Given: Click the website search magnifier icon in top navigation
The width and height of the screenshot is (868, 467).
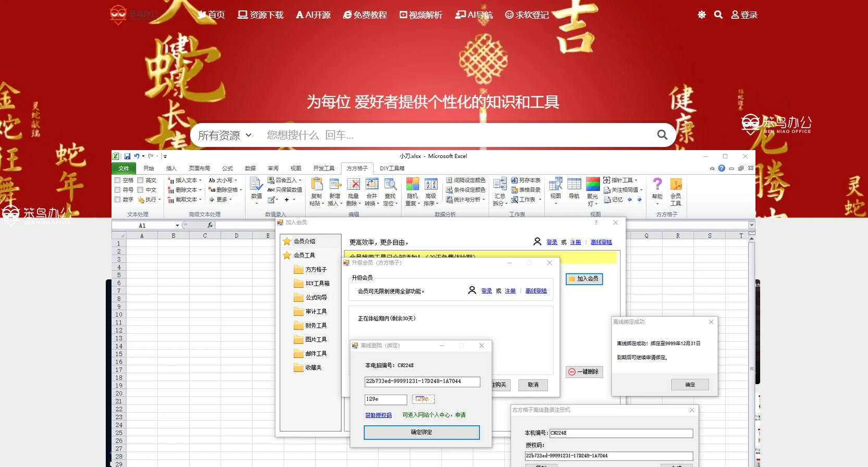Looking at the screenshot, I should [718, 15].
